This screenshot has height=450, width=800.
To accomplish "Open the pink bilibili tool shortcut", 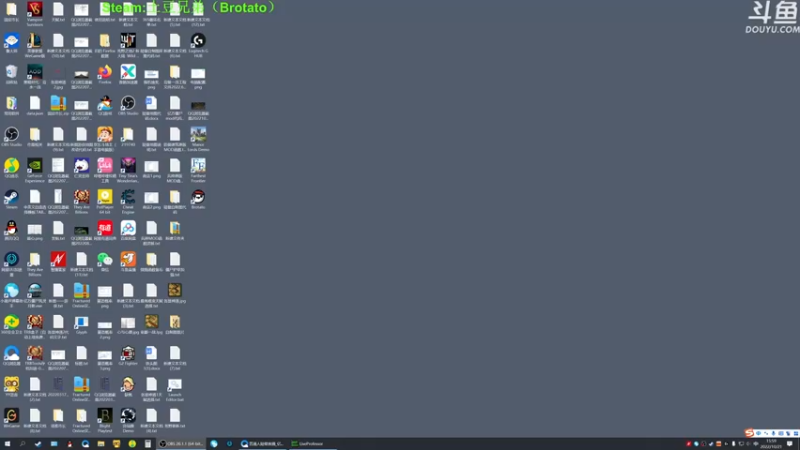I will click(105, 170).
